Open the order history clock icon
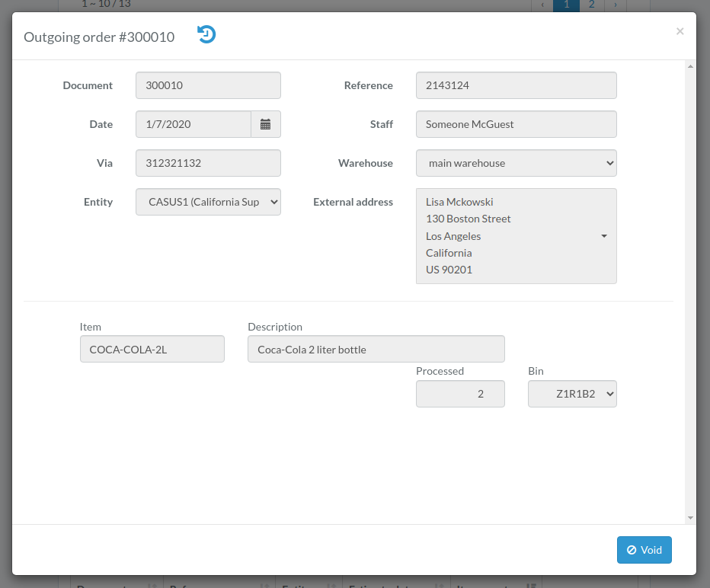Screen dimensions: 710x588 click(x=206, y=35)
